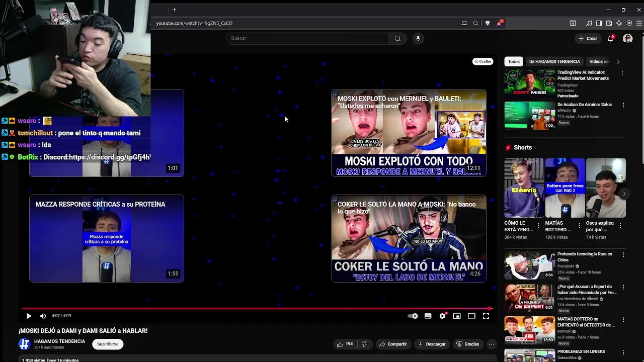Like the video with 194 likes
This screenshot has width=644, height=362.
click(x=345, y=344)
